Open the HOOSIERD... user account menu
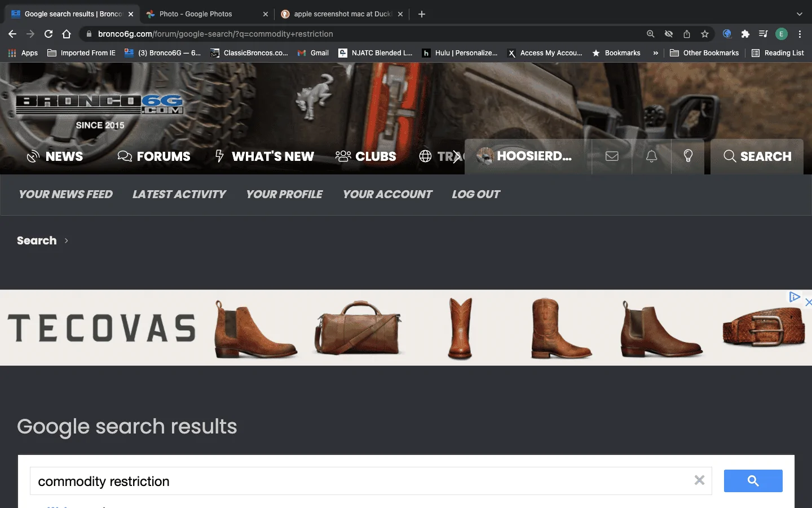Screen dimensions: 812x508 tap(524, 156)
